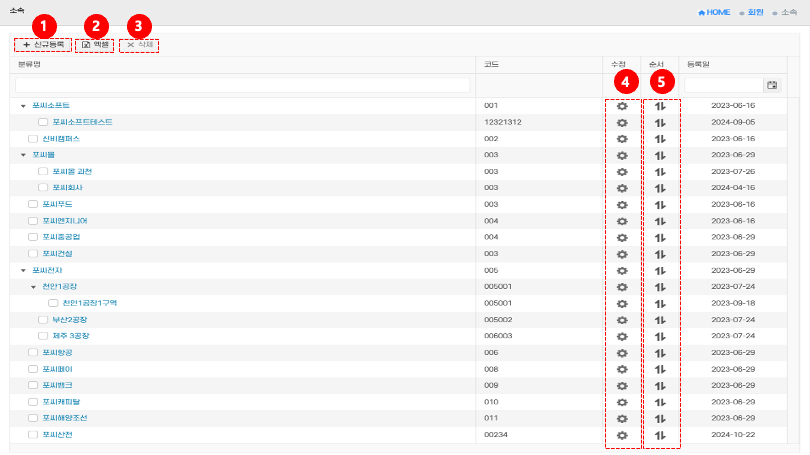Click reorder arrows for 포씨소프트테스트 row
This screenshot has height=455, width=810.
[x=660, y=122]
